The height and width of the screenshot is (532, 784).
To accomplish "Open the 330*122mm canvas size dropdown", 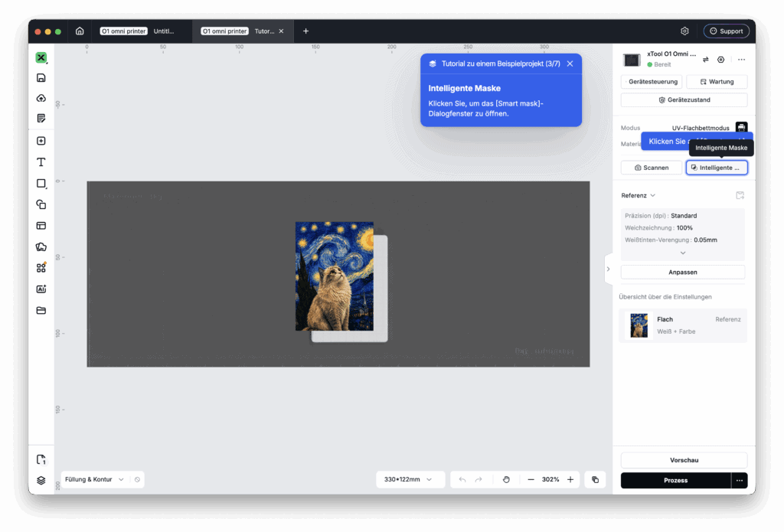I will point(408,479).
